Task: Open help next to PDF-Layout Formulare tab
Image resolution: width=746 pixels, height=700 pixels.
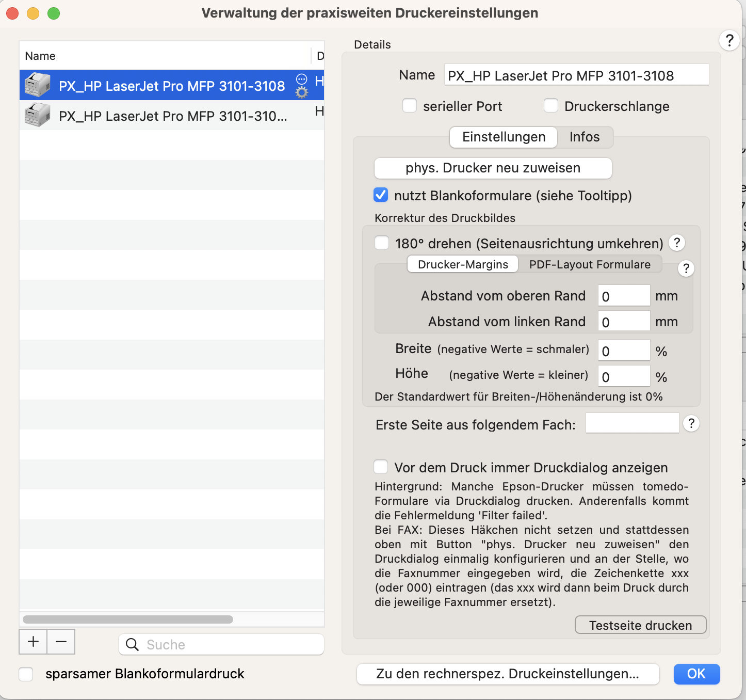Action: [686, 268]
